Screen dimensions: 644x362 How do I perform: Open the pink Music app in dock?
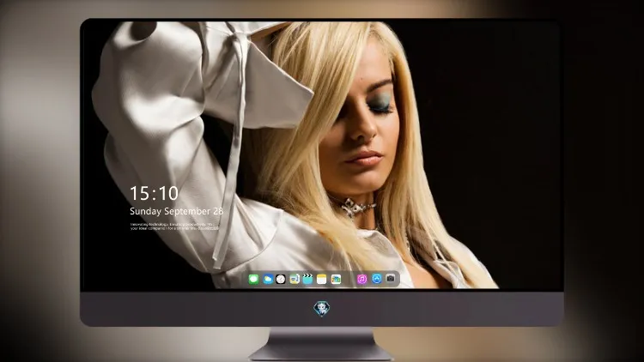(361, 279)
